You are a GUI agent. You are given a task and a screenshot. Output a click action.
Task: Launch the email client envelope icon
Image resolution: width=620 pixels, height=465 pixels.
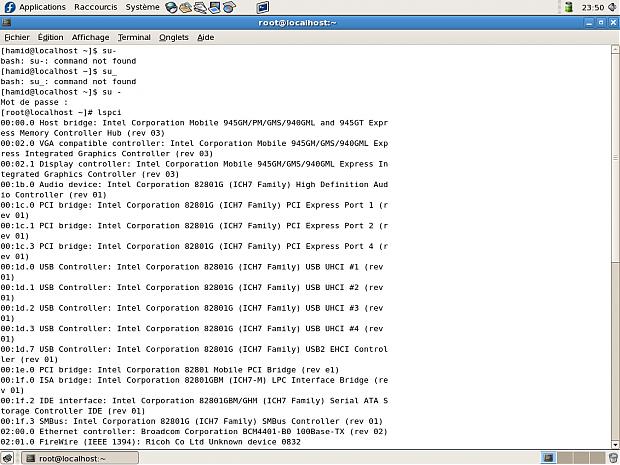[x=185, y=7]
